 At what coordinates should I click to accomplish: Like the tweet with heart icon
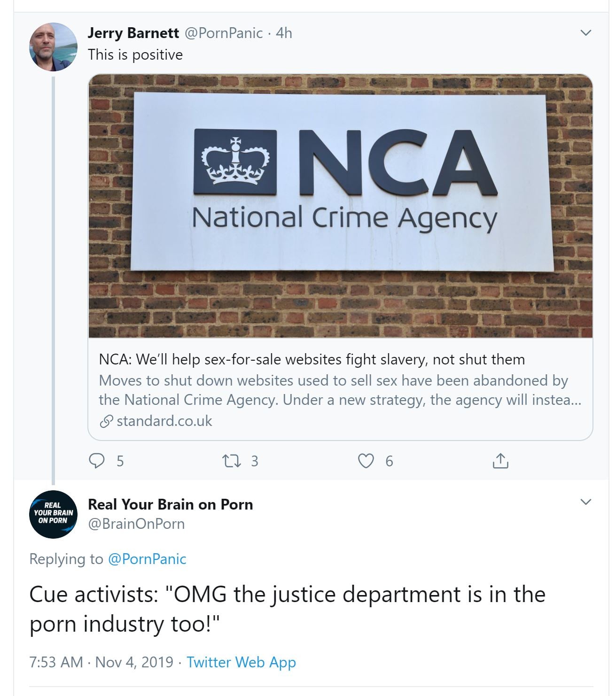(366, 461)
